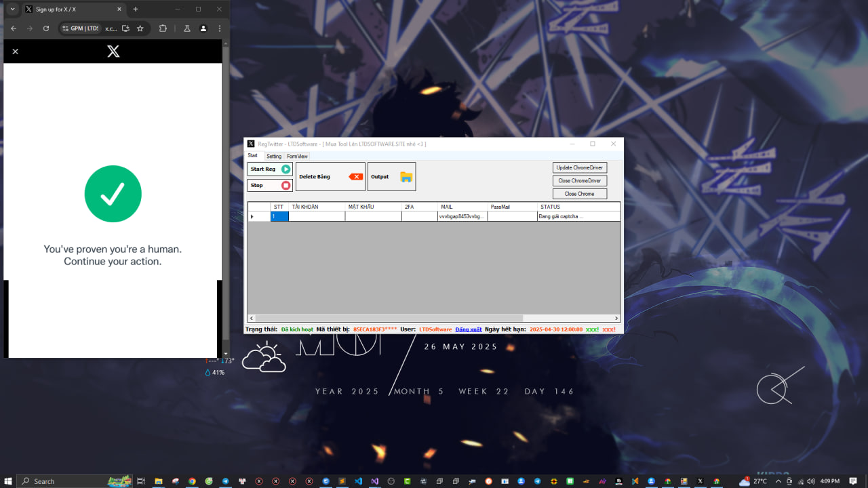
Task: Bookmark this page with the star icon
Action: [x=140, y=28]
